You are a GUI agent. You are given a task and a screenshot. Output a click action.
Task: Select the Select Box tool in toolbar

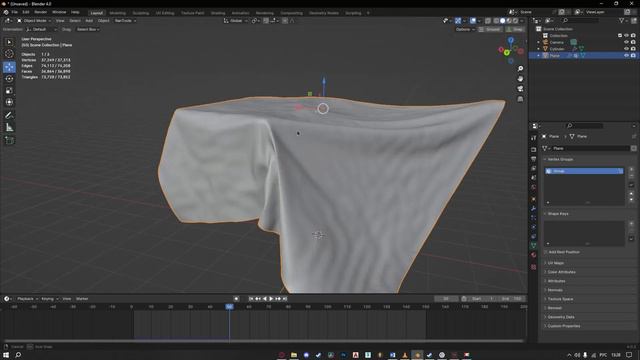pos(9,42)
